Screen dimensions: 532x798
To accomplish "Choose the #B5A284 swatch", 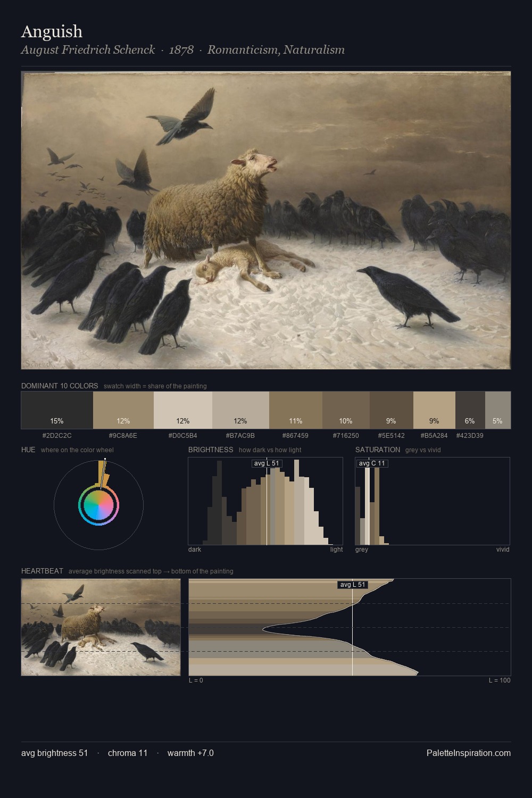I will coord(434,410).
